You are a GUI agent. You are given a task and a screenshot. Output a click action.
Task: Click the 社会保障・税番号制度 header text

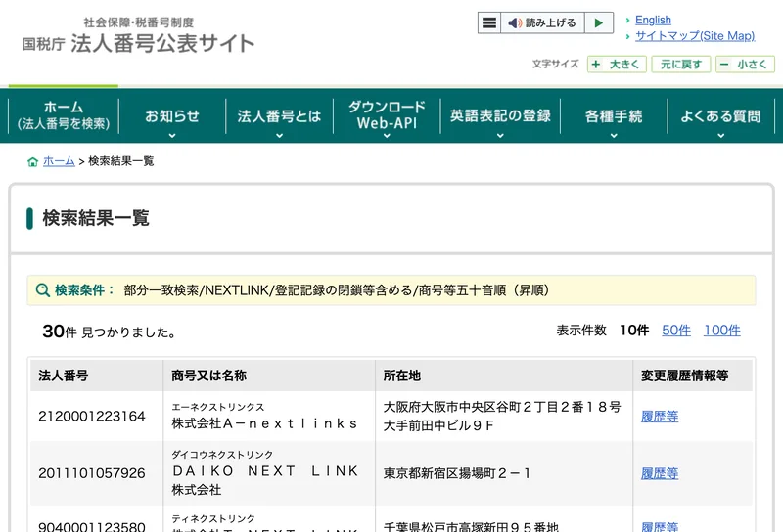tap(138, 22)
